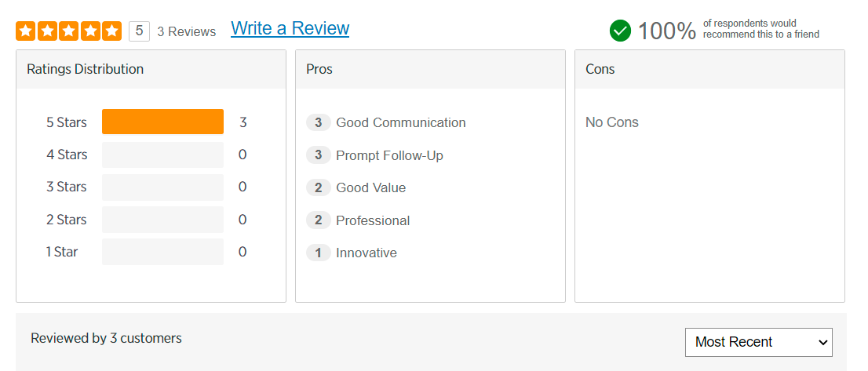
Task: Click the 2 Stars distribution bar
Action: tap(162, 220)
